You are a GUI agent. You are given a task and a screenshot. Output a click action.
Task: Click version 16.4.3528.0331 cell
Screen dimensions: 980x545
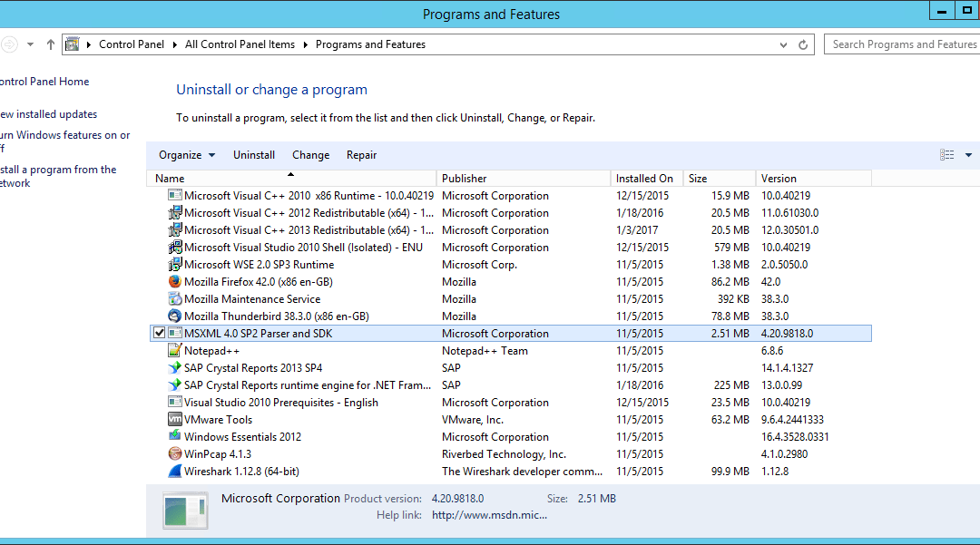tap(795, 437)
